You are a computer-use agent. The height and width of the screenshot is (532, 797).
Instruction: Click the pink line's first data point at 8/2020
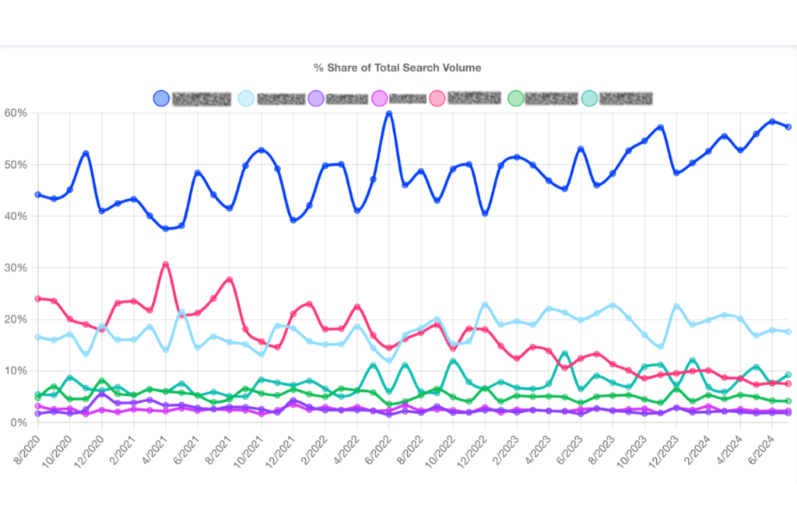pos(38,299)
